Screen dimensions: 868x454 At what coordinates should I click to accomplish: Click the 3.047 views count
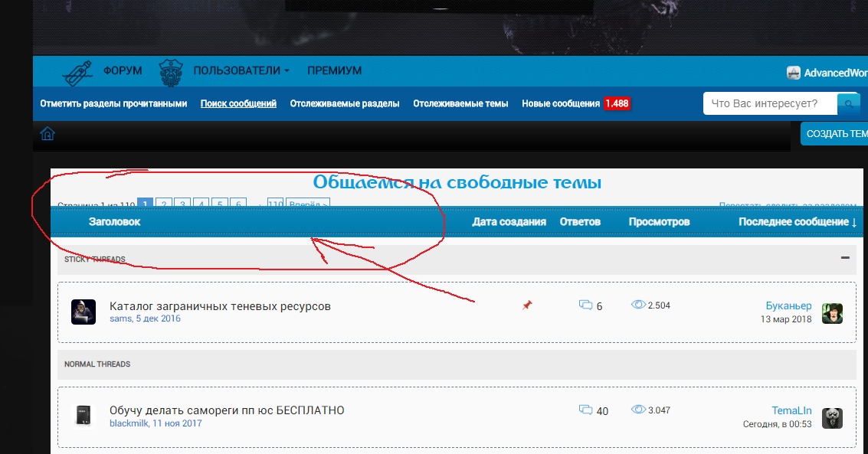660,410
